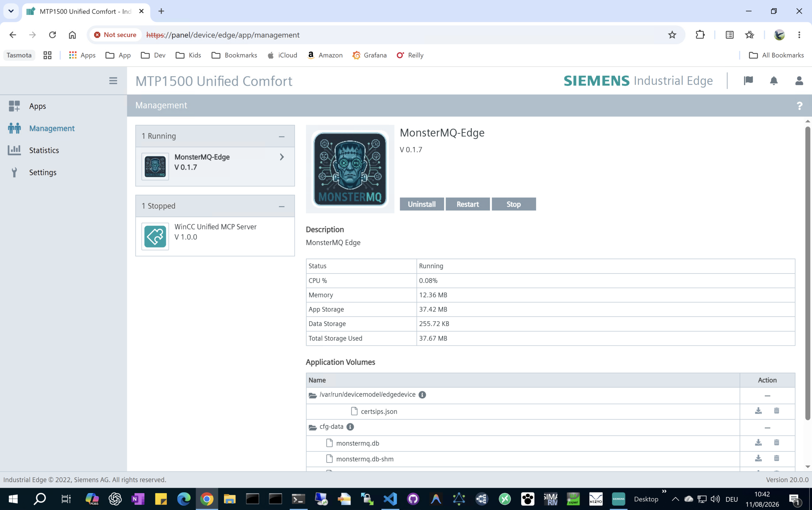812x510 pixels.
Task: Close the MTP1500 Unified Comfort tab
Action: [x=141, y=11]
